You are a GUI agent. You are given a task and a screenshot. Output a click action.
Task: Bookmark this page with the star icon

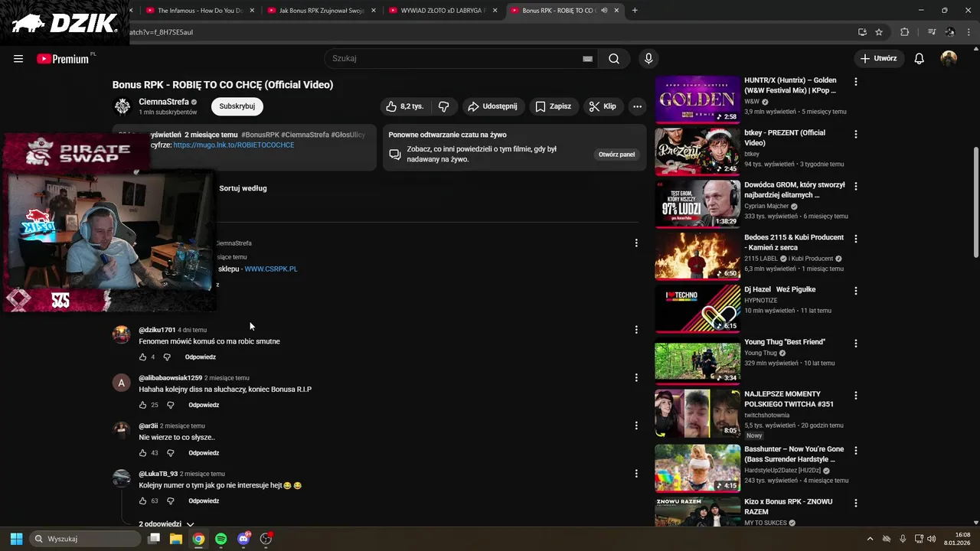[879, 32]
